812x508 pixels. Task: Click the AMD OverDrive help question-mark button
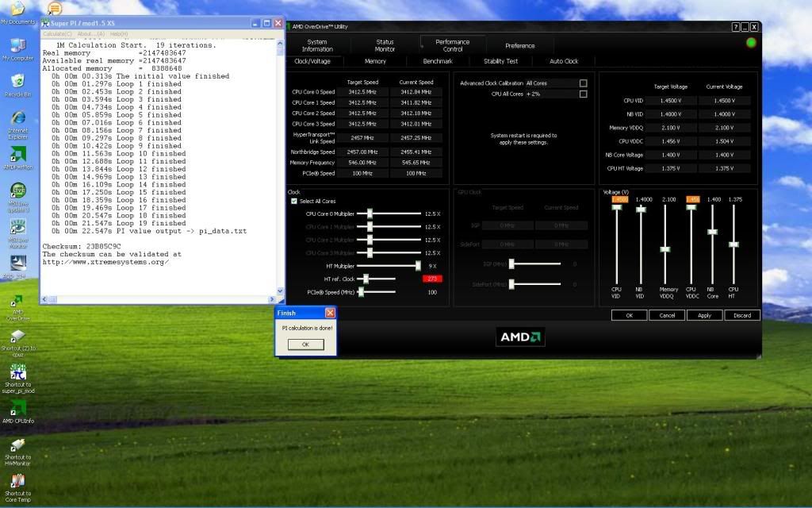coord(735,27)
